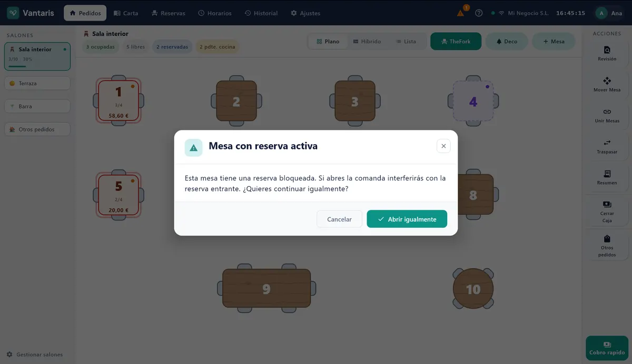
Task: Click the 16:45:15 clock
Action: click(570, 13)
